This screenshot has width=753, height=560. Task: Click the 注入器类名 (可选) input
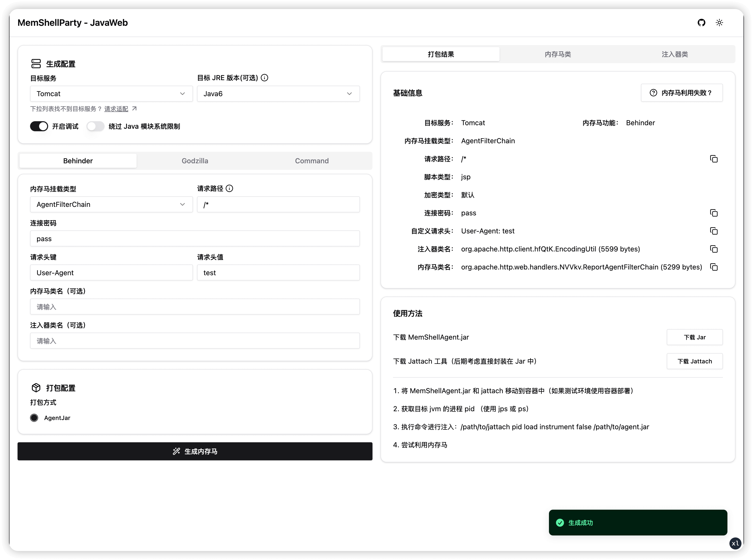coord(195,341)
